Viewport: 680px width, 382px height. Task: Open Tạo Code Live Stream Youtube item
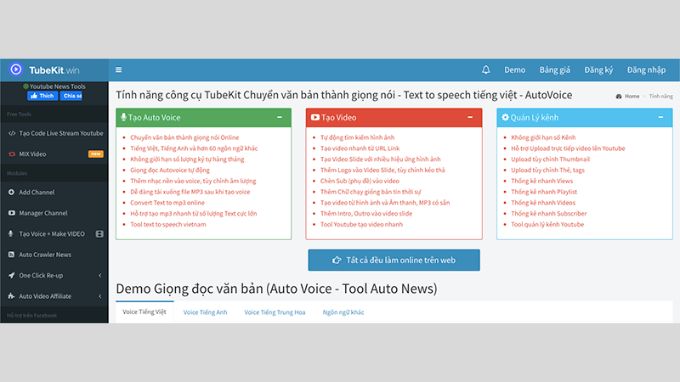(54, 133)
